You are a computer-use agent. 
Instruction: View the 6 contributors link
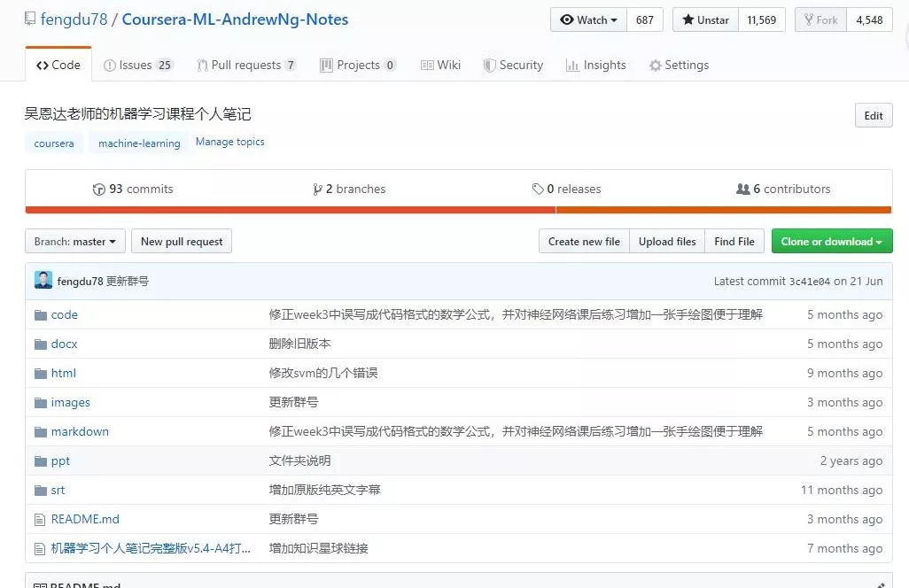click(783, 189)
